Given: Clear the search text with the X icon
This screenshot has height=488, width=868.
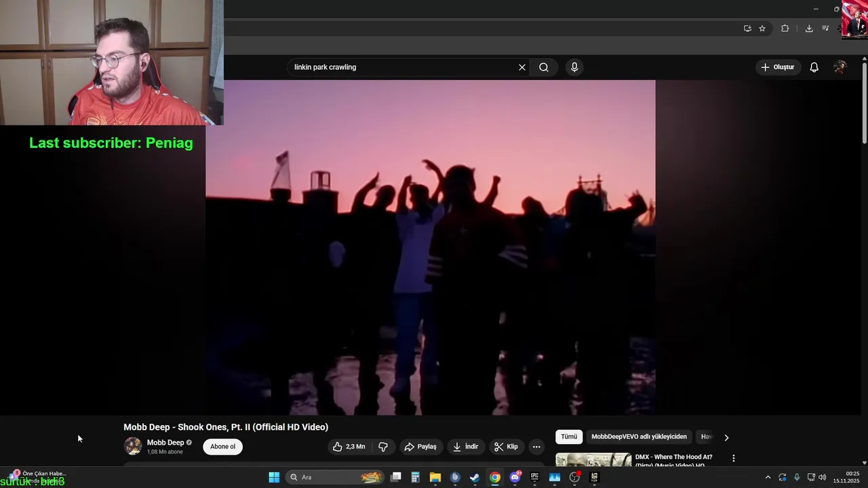Looking at the screenshot, I should pos(522,67).
